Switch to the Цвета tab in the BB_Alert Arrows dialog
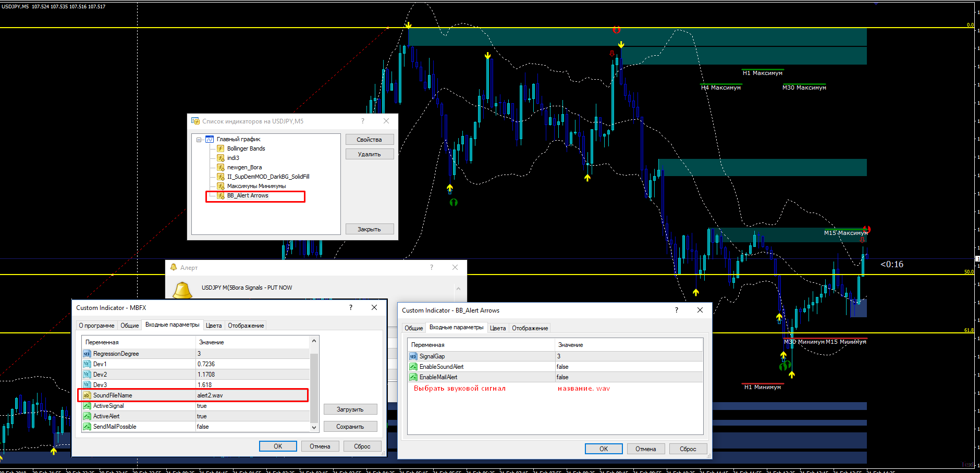 click(x=498, y=328)
